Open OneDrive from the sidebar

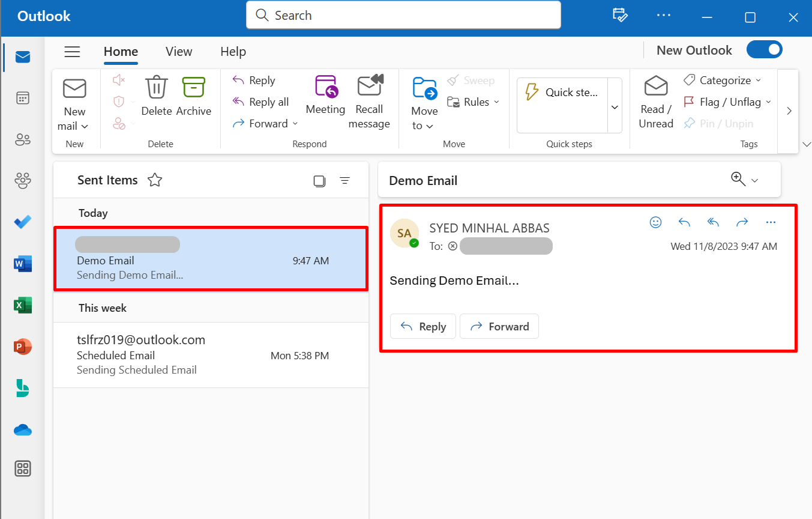[x=23, y=430]
